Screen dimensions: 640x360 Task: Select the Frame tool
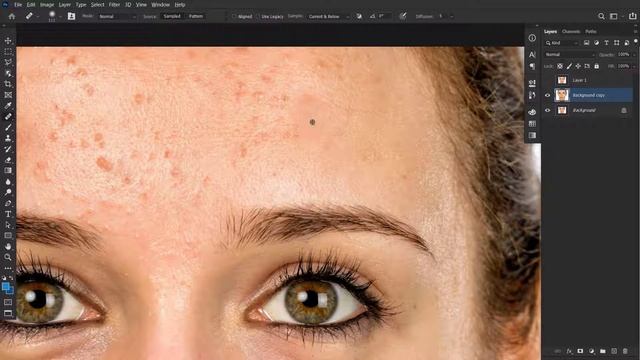point(8,95)
